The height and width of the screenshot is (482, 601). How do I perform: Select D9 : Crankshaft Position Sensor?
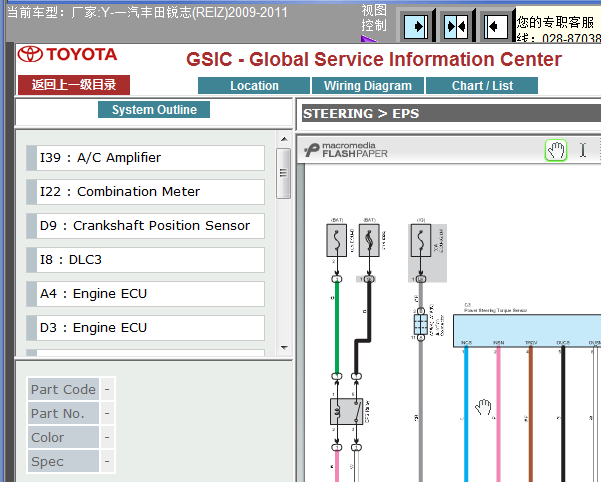click(x=145, y=226)
